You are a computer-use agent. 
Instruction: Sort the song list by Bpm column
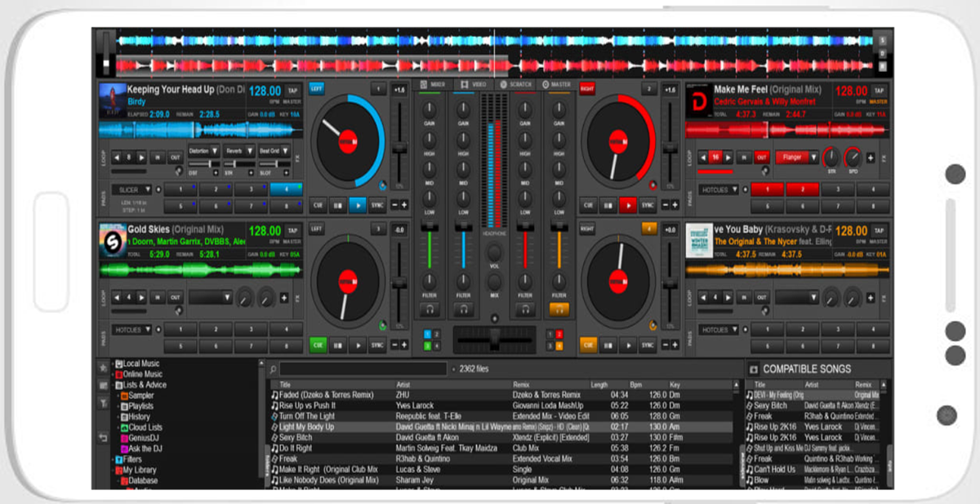point(636,385)
